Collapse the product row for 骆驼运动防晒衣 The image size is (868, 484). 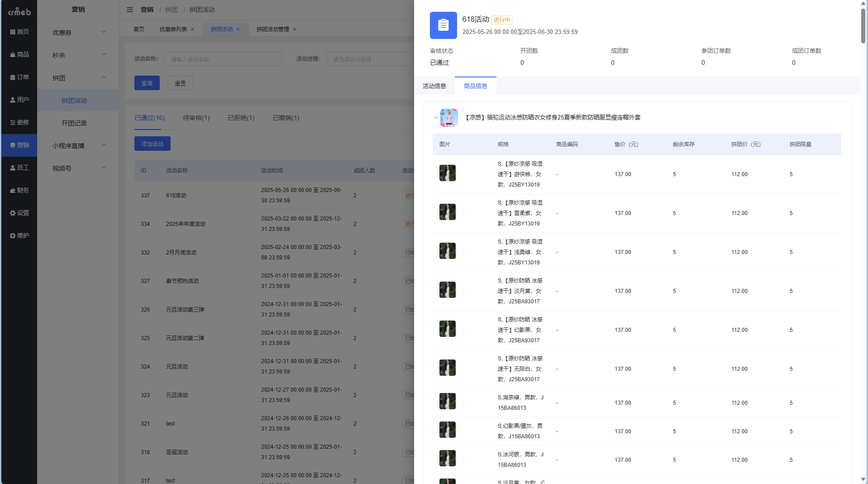click(436, 117)
